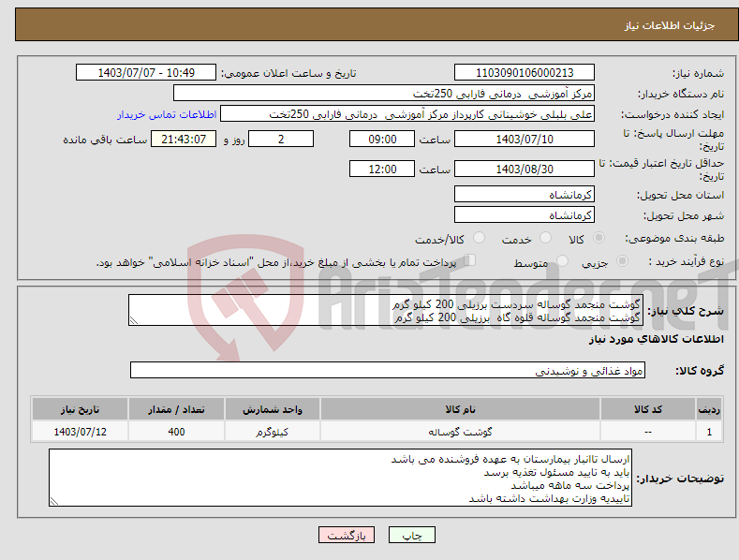Click the اطلاعات کالاهای مورد نیاز heading
This screenshot has height=560, width=739.
(656, 339)
